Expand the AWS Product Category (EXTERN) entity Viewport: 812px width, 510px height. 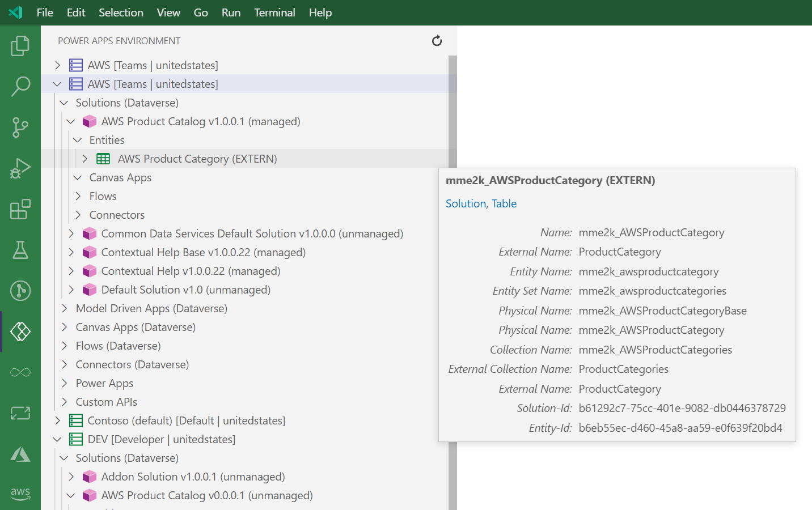[85, 159]
